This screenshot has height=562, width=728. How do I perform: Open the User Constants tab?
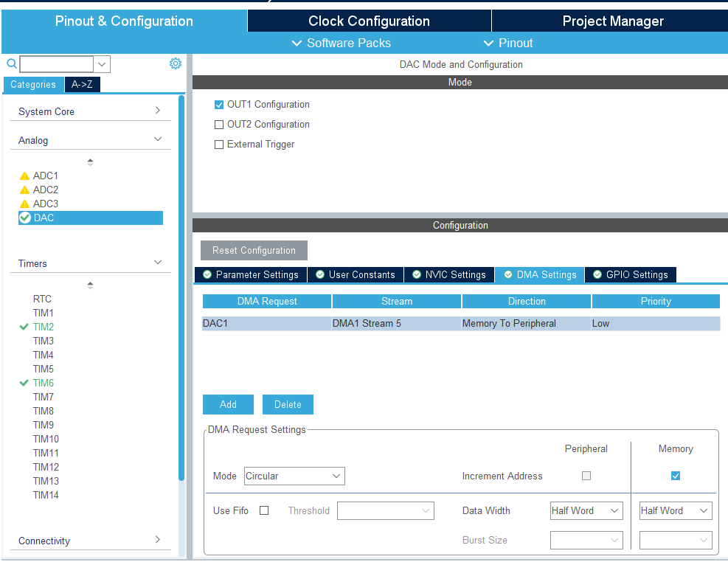pos(356,275)
